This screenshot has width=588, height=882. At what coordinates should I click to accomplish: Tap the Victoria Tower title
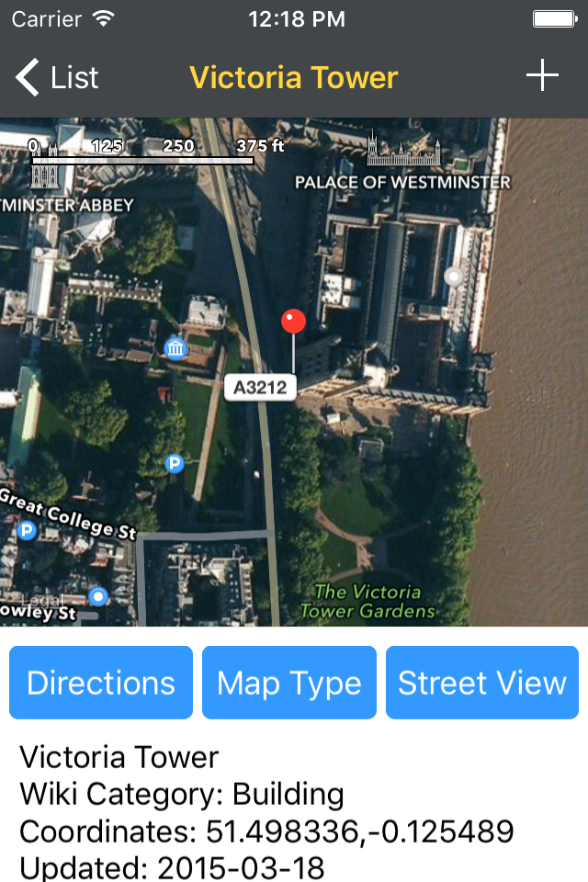(x=294, y=77)
